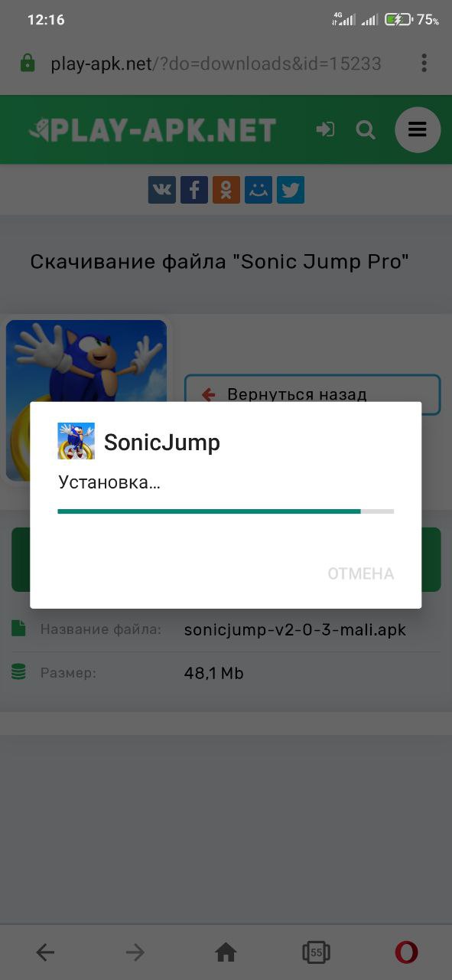Share via VK icon
Image resolution: width=452 pixels, height=980 pixels.
tap(161, 190)
